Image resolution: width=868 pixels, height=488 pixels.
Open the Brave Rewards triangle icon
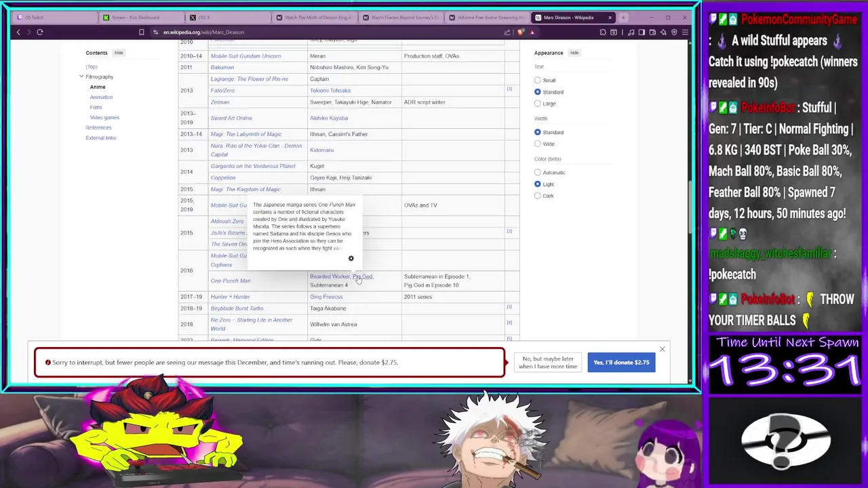pyautogui.click(x=532, y=32)
